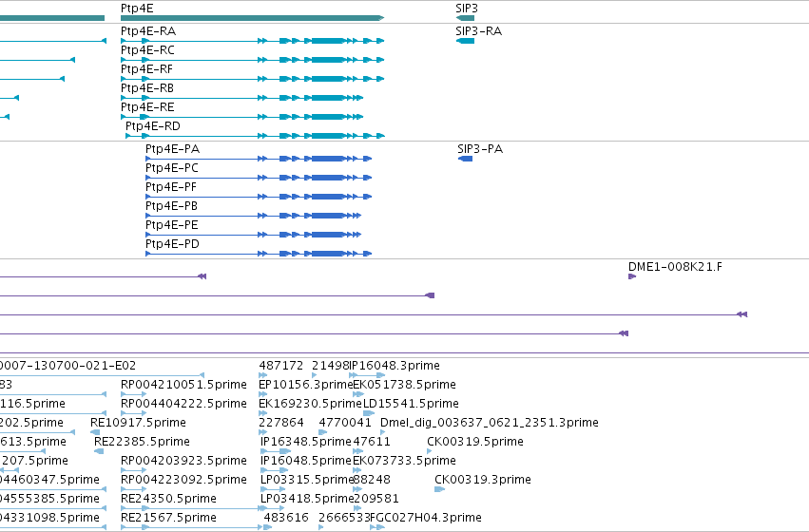809x532 pixels.
Task: Select the RP004404222.5prime EST label
Action: pyautogui.click(x=183, y=404)
